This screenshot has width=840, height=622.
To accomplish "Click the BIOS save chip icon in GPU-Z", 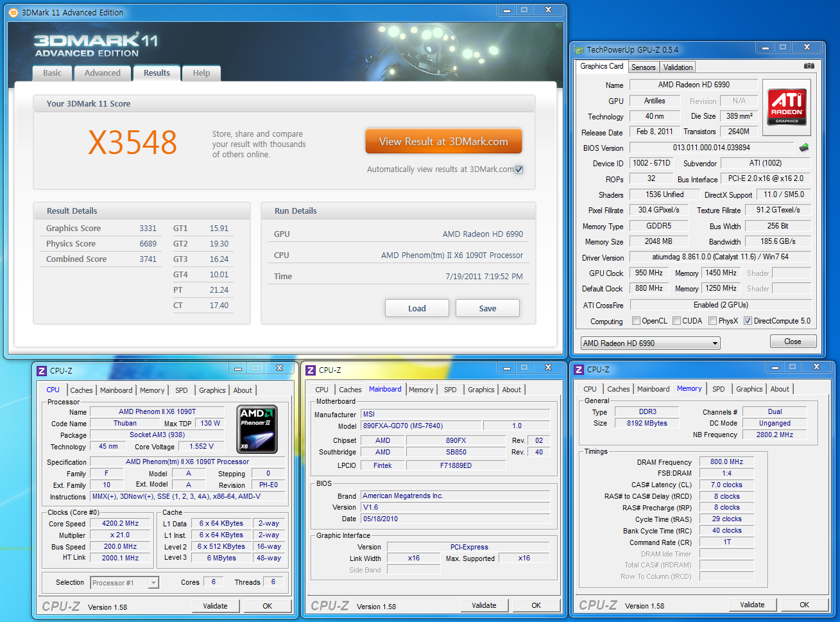I will 804,148.
